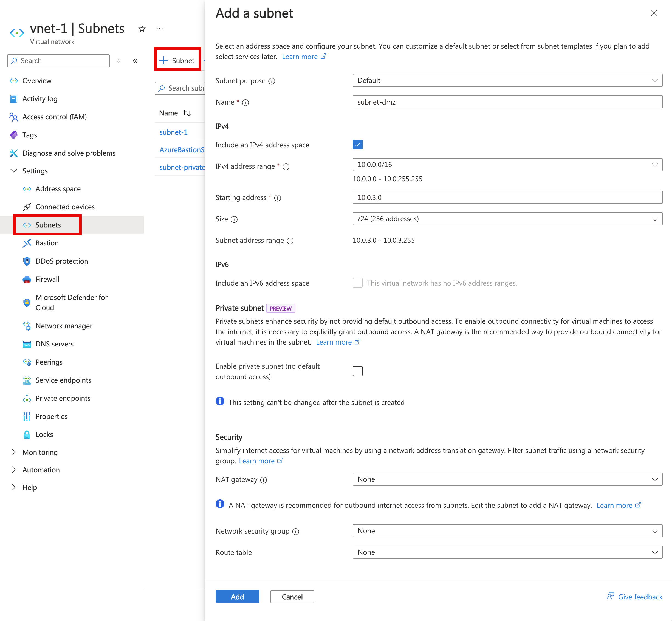The height and width of the screenshot is (621, 672).
Task: Click the Address space menu item
Action: (x=58, y=188)
